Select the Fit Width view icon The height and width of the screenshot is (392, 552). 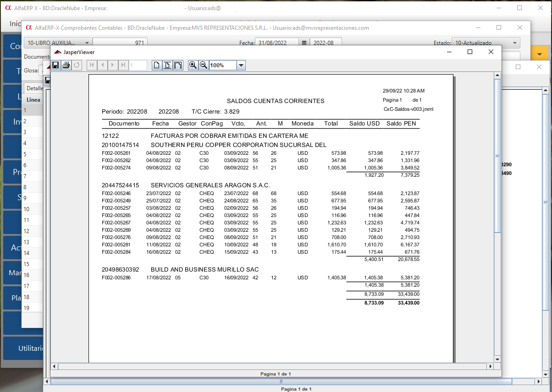click(178, 65)
